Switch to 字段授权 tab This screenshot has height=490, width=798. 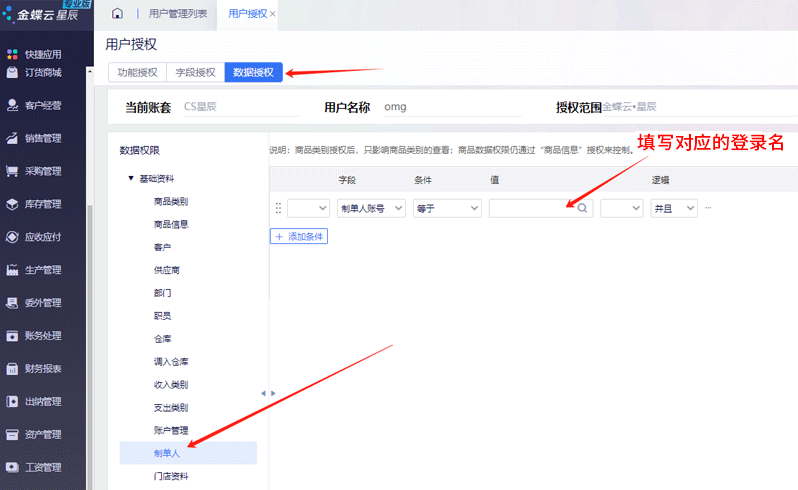pos(195,72)
